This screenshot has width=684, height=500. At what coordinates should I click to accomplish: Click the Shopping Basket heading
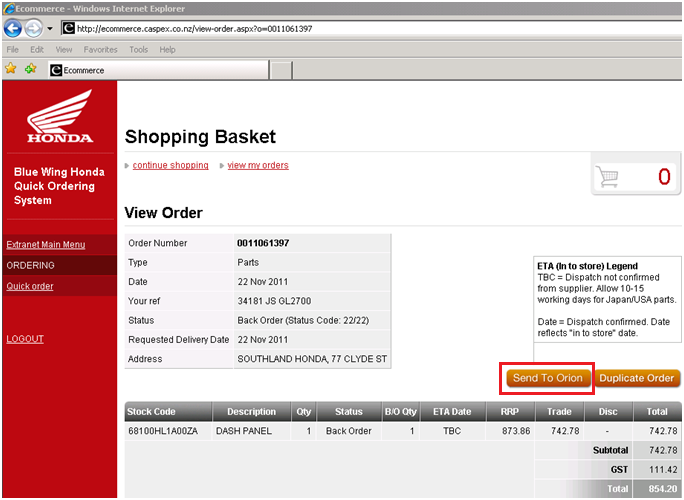point(200,137)
